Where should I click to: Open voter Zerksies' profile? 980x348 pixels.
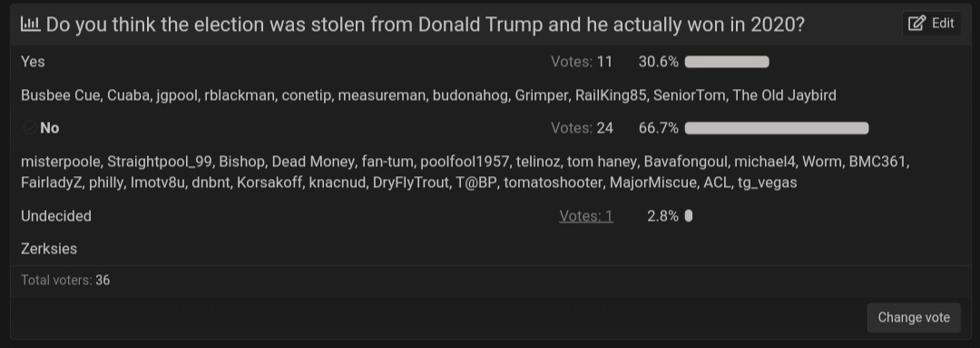[49, 248]
